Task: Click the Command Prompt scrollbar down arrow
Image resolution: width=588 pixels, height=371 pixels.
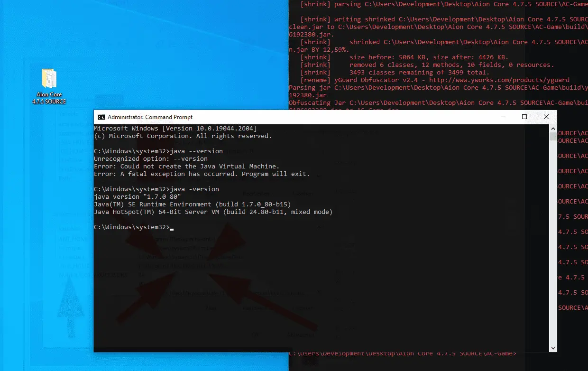Action: tap(553, 348)
